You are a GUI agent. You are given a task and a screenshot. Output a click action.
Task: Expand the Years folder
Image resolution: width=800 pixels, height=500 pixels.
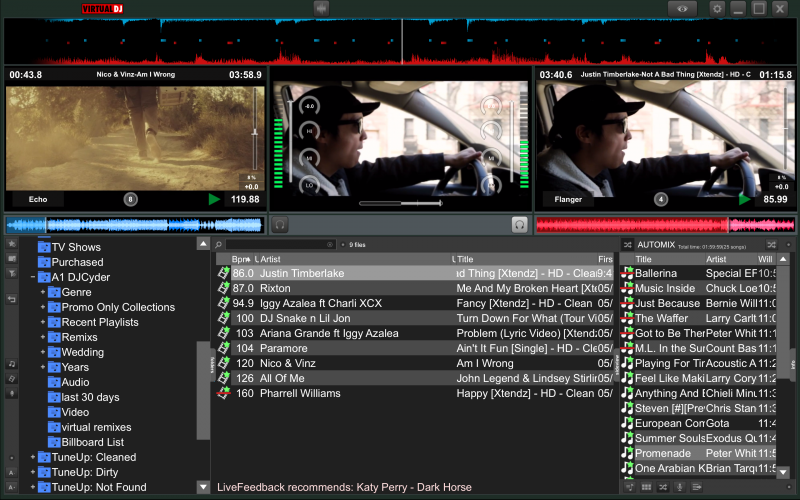[x=43, y=367]
